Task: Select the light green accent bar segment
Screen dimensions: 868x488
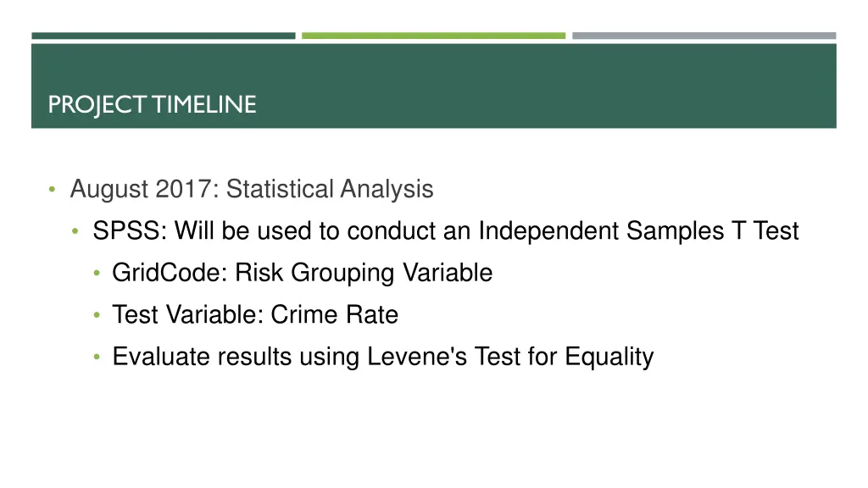Action: click(x=433, y=36)
